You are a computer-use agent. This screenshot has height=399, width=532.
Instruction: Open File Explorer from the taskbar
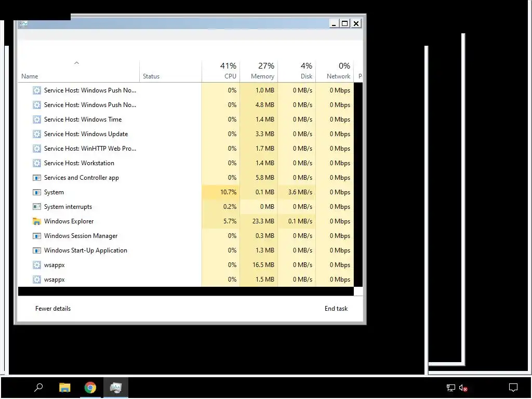coord(64,387)
